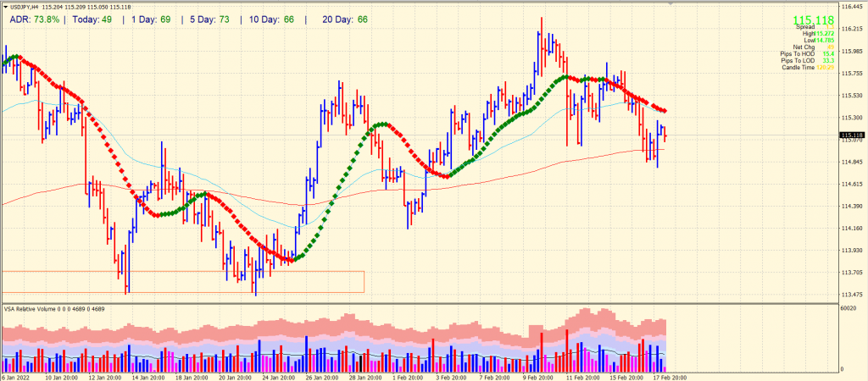The width and height of the screenshot is (868, 381).
Task: Click the small arrow before USDJPY,H4
Action: (4, 6)
